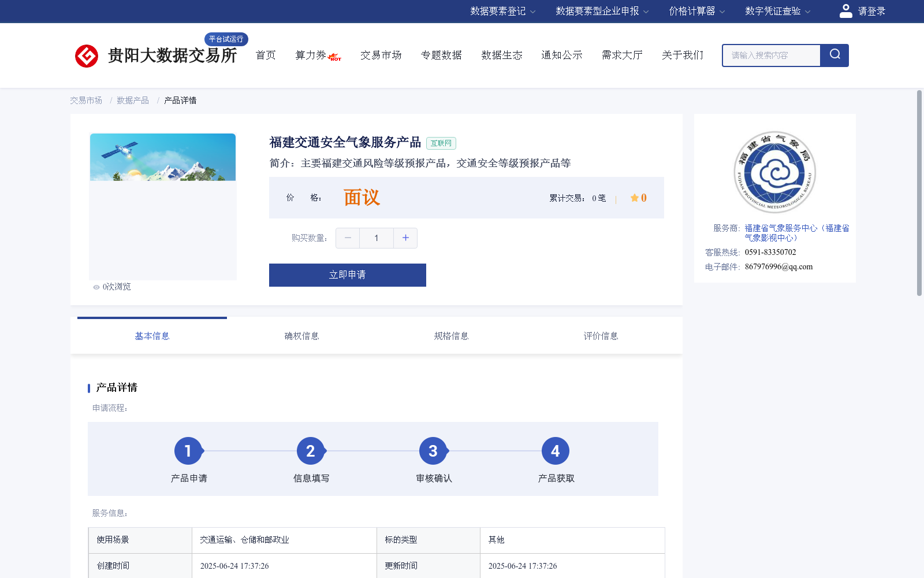Click the 面议 price text
The width and height of the screenshot is (924, 578).
pyautogui.click(x=362, y=198)
